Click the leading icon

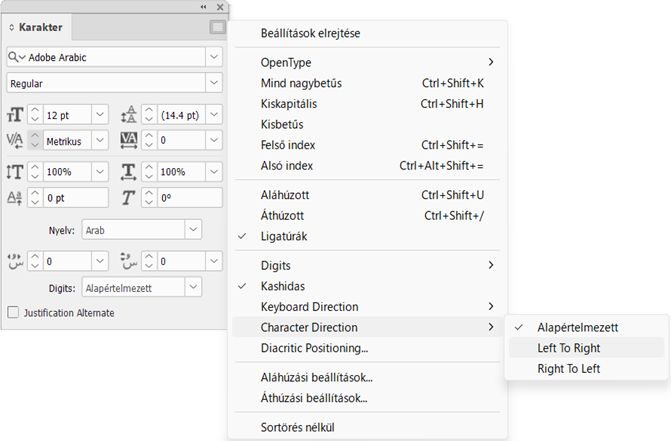129,115
